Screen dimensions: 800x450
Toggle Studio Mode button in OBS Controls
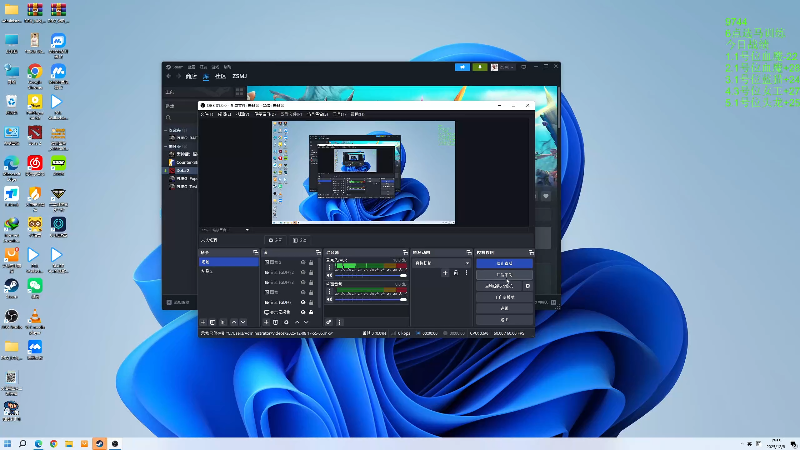click(x=504, y=297)
